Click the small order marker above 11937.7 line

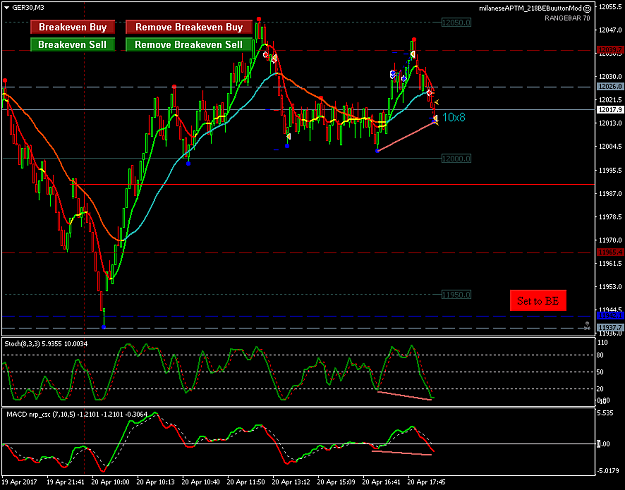[x=587, y=326]
